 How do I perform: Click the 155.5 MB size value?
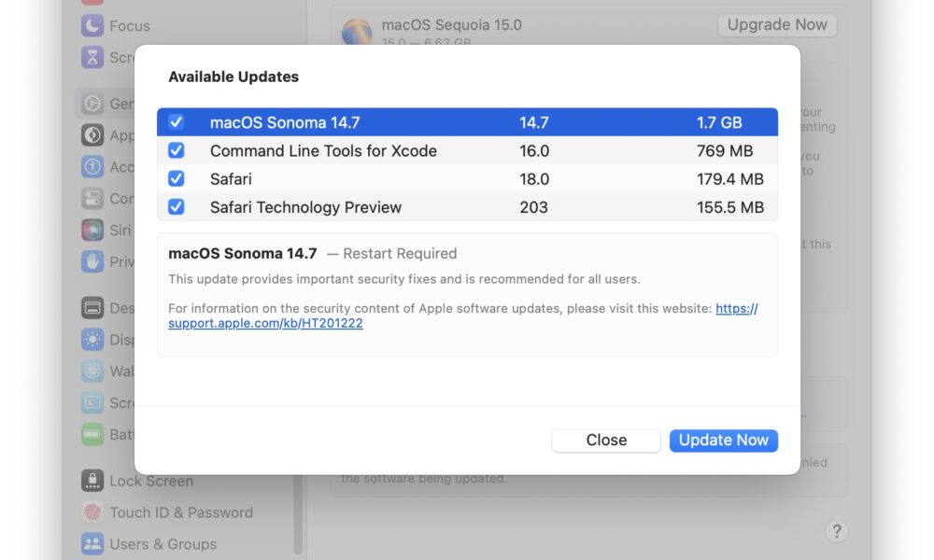click(730, 207)
